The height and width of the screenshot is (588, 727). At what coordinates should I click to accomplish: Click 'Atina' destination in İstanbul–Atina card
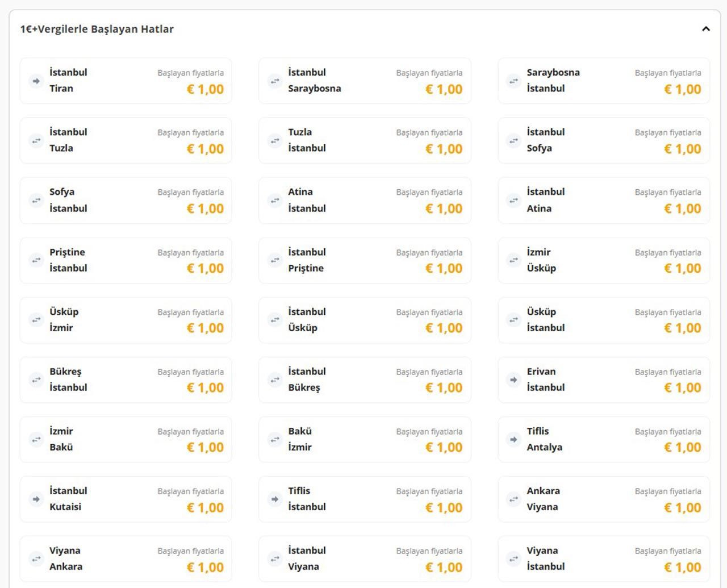pos(539,208)
